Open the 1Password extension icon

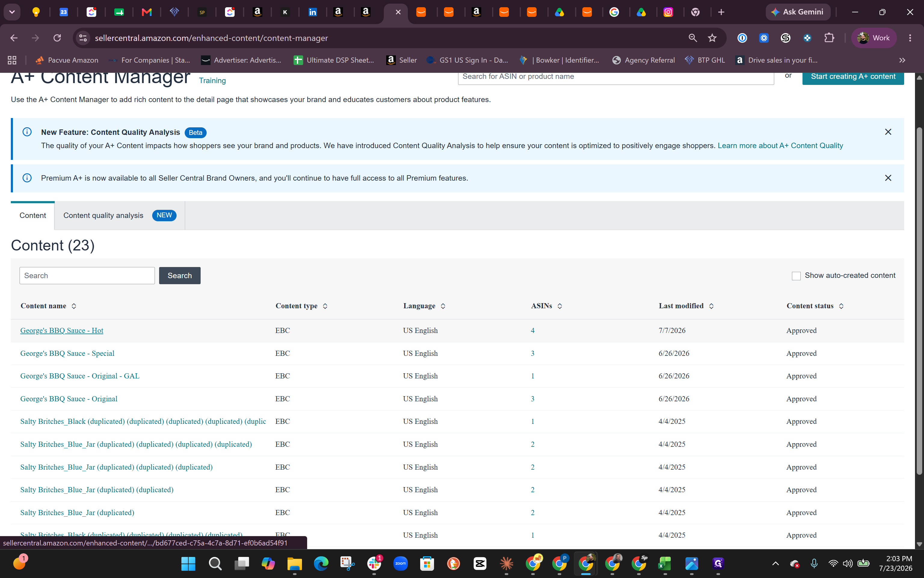click(742, 38)
